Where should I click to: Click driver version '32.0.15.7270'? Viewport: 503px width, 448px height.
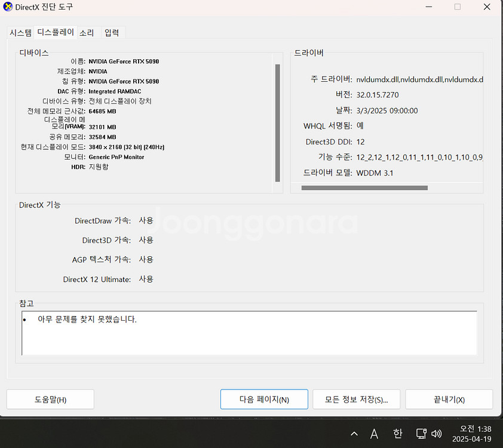coord(378,95)
